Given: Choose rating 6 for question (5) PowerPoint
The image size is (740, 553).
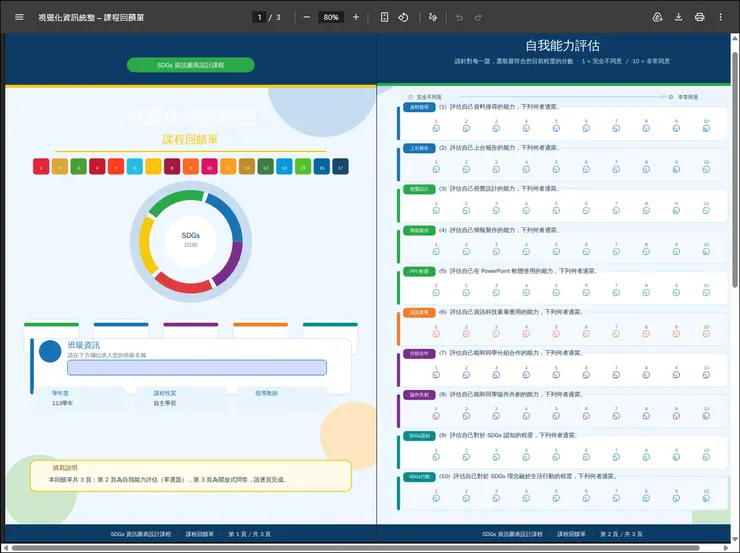Looking at the screenshot, I should click(x=586, y=293).
